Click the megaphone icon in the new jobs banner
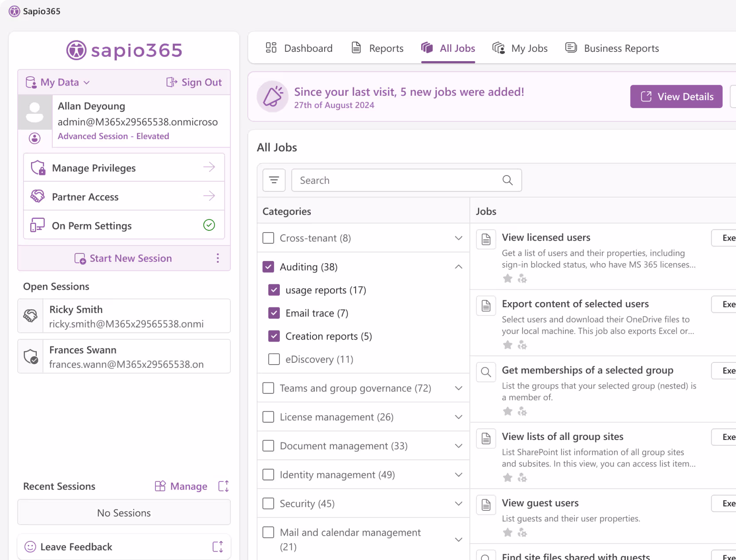The width and height of the screenshot is (736, 560). tap(273, 97)
